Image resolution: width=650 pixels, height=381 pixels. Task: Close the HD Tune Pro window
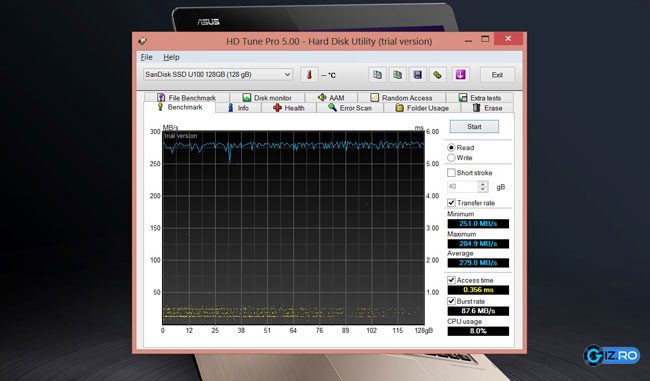(508, 39)
